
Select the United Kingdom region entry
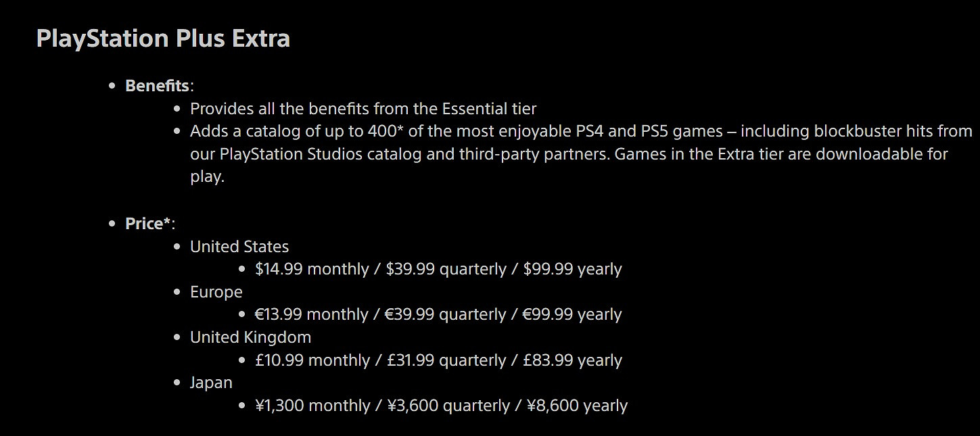[250, 337]
